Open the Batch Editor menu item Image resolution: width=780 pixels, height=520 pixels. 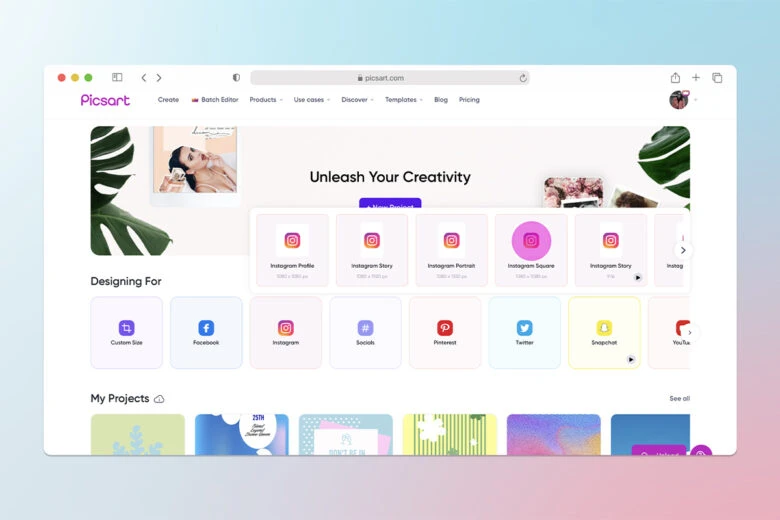click(218, 100)
